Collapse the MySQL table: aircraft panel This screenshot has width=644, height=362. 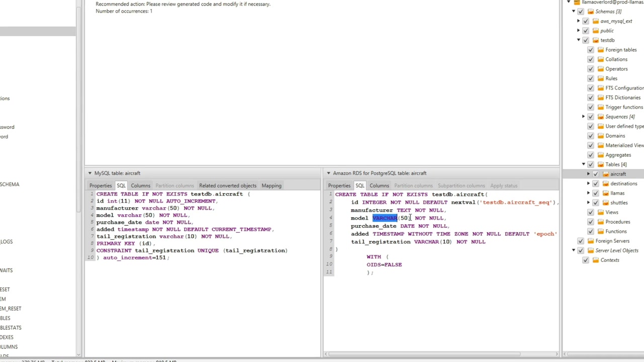coord(90,173)
